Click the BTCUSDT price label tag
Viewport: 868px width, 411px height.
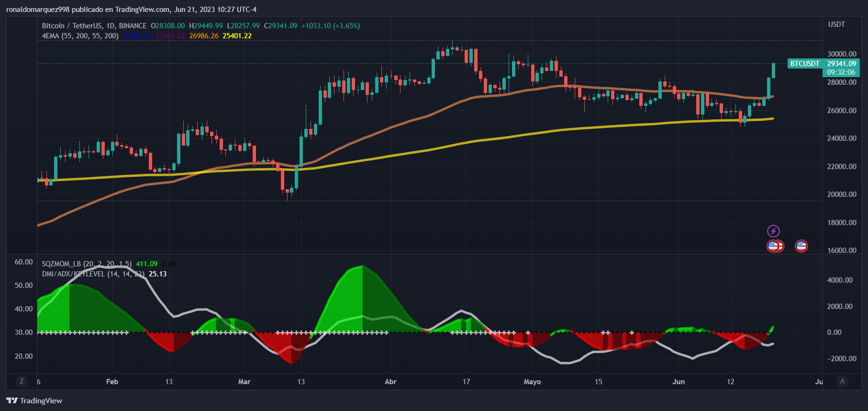coord(805,64)
